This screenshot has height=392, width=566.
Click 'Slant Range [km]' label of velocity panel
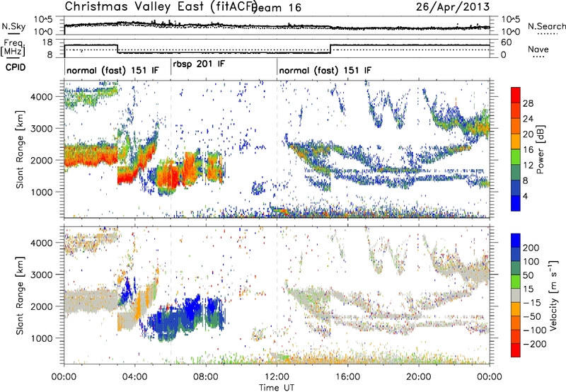pos(20,295)
